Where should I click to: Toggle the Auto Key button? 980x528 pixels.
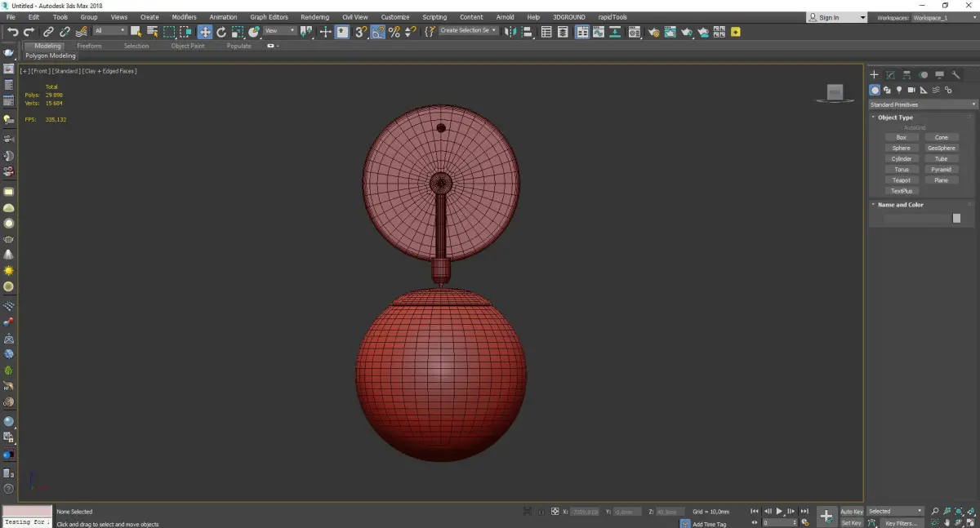tap(852, 512)
